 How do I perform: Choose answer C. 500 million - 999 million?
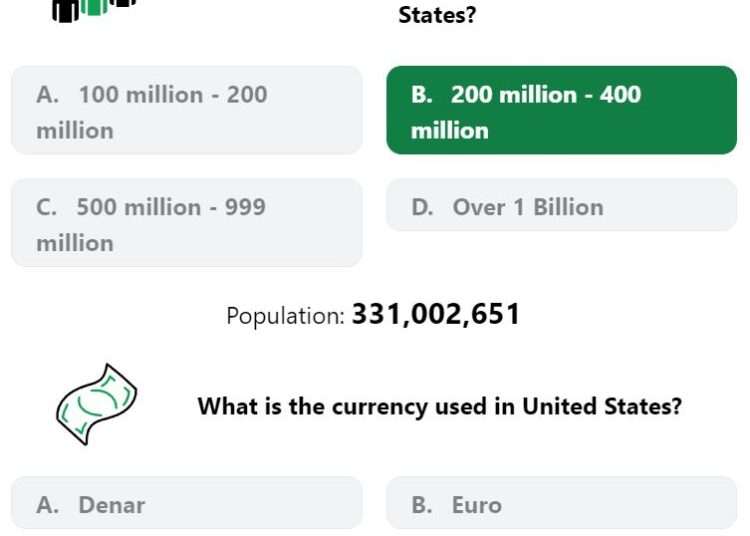click(x=187, y=223)
